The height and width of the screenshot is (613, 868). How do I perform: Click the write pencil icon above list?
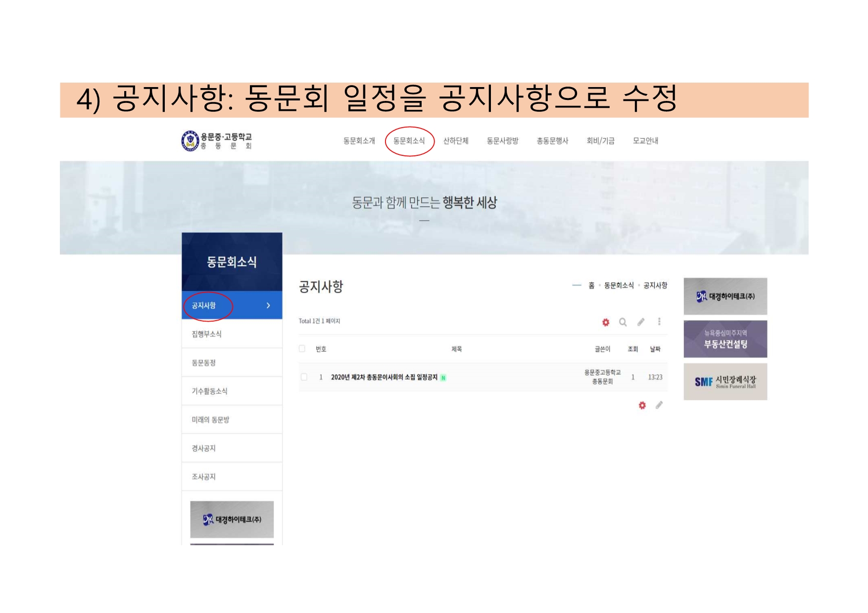coord(641,322)
